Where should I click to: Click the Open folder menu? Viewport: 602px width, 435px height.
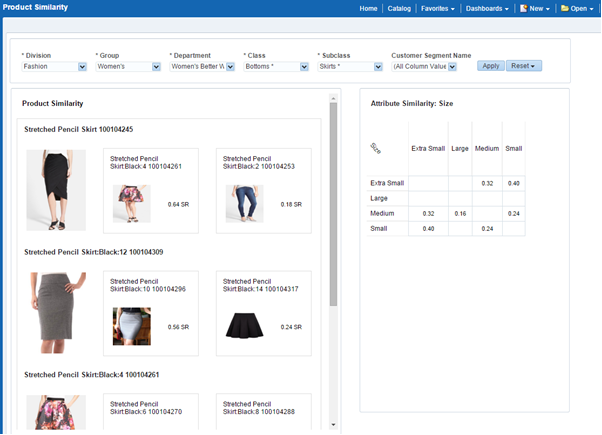coord(577,8)
